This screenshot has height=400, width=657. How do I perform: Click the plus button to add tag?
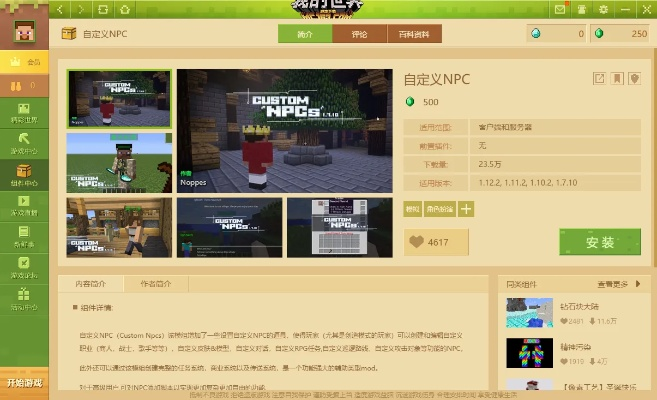[466, 209]
